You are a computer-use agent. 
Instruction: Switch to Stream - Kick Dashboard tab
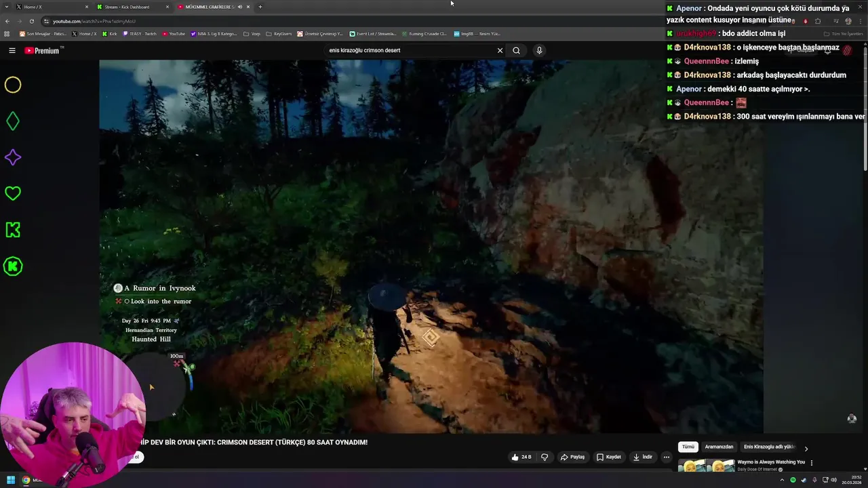tap(132, 7)
